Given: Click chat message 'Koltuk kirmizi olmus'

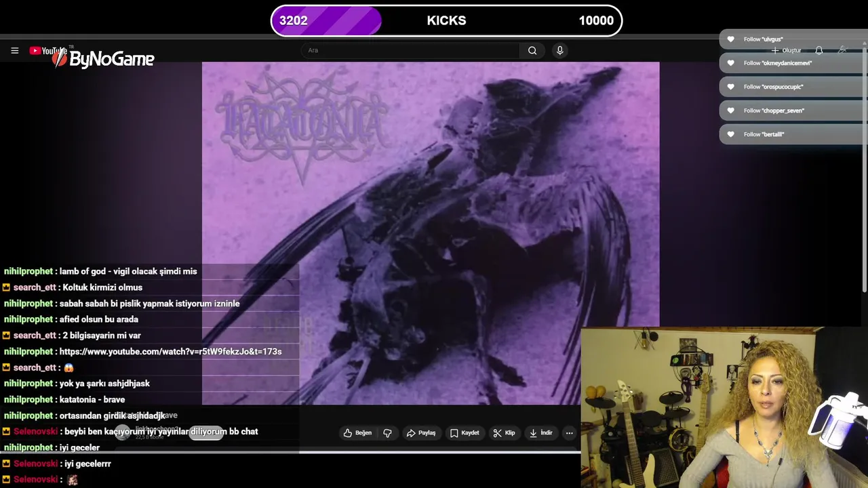Looking at the screenshot, I should [102, 287].
